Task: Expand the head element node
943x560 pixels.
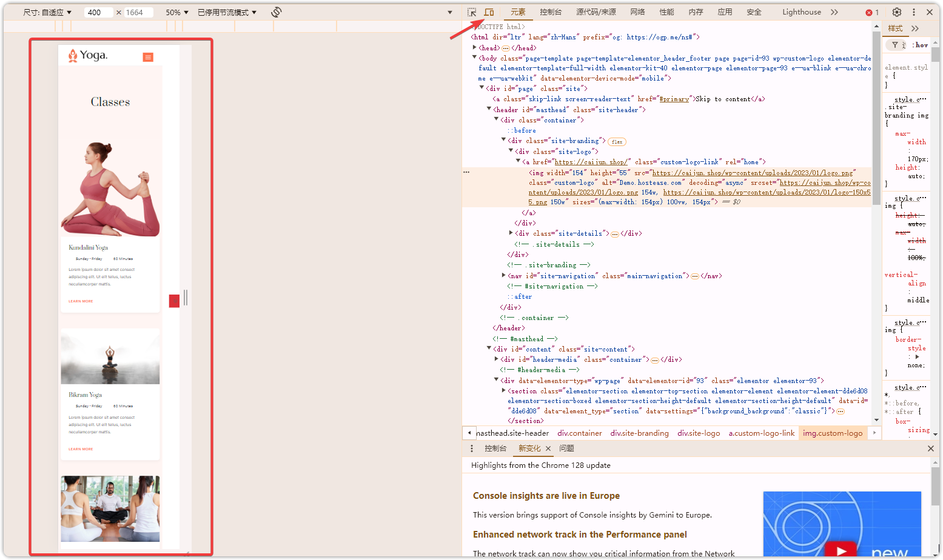Action: [475, 47]
